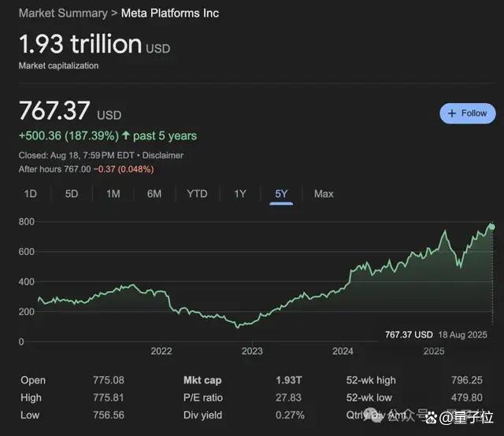Click the 2022 label on the chart axis
This screenshot has width=504, height=436.
point(161,351)
